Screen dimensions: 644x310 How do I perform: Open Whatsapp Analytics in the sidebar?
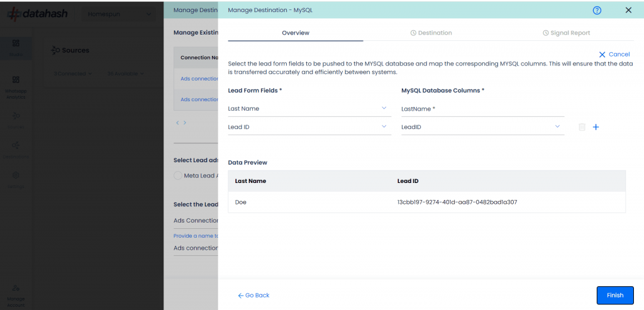point(16,87)
